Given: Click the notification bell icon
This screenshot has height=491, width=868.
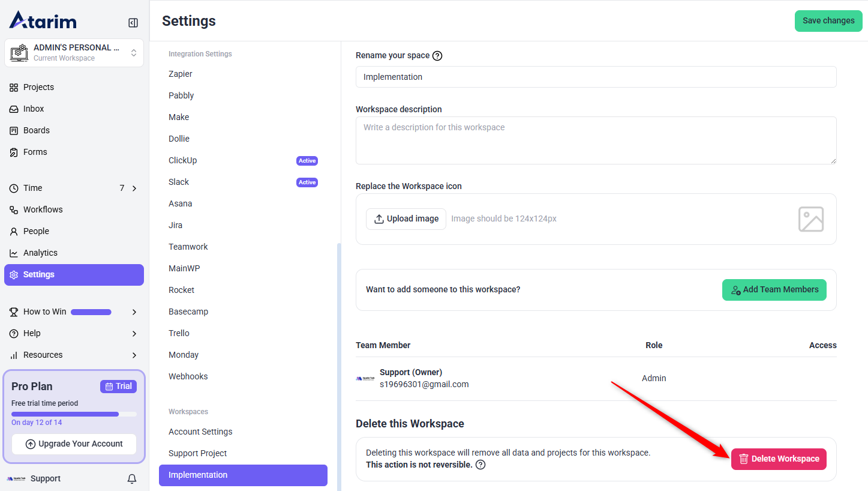Looking at the screenshot, I should point(132,479).
